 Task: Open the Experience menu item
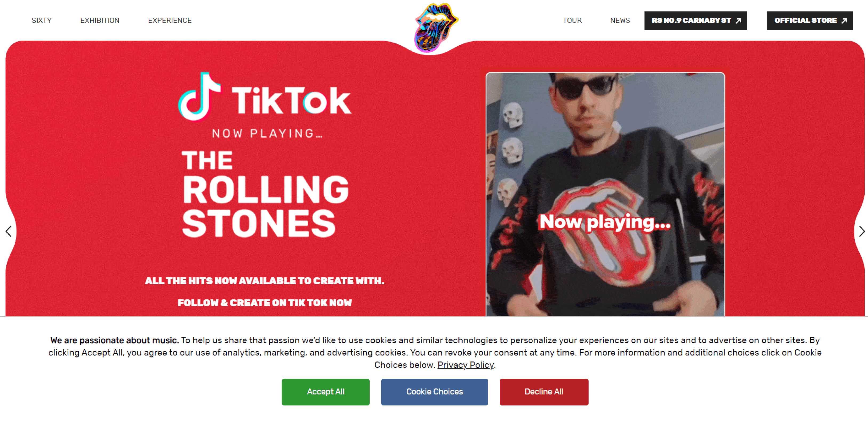pyautogui.click(x=170, y=21)
